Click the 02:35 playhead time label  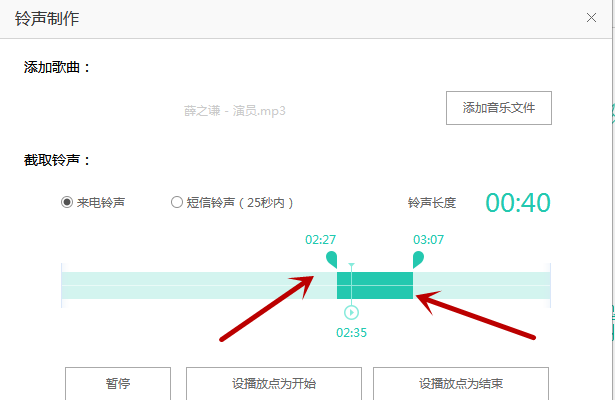tap(351, 332)
